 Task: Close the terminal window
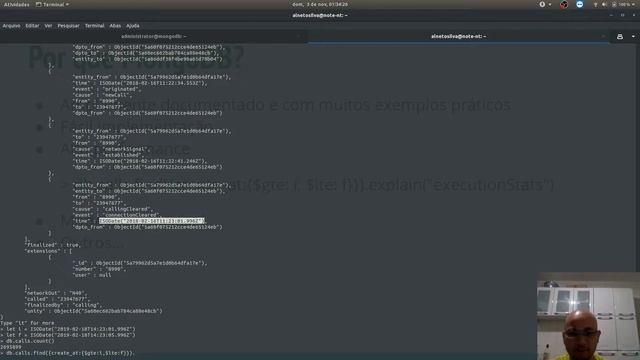pos(634,15)
